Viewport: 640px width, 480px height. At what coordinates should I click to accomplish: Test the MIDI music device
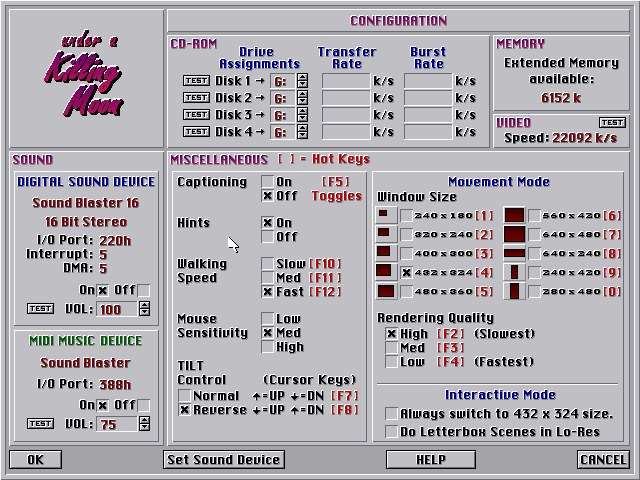[x=40, y=424]
